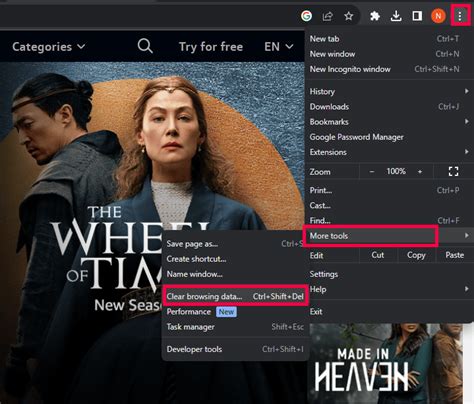Image resolution: width=474 pixels, height=404 pixels.
Task: Expand the Help submenu
Action: tap(389, 289)
